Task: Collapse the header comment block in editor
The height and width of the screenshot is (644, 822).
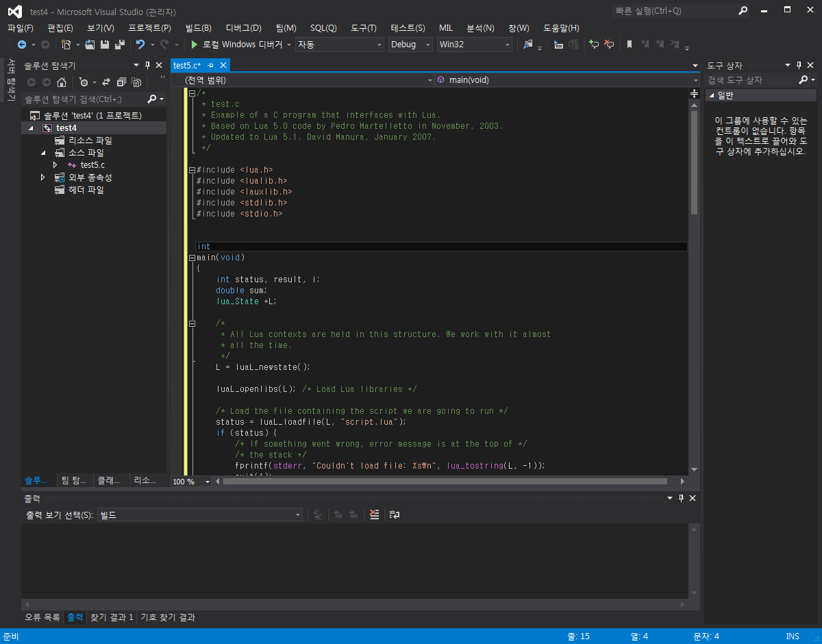Action: 192,93
